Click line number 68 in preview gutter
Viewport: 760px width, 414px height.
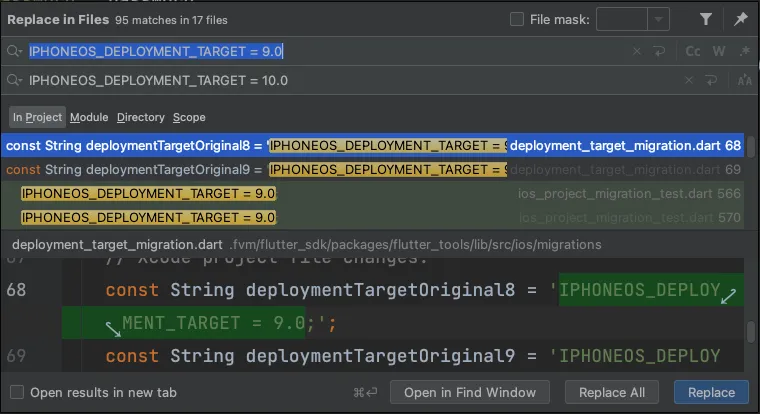tap(16, 290)
